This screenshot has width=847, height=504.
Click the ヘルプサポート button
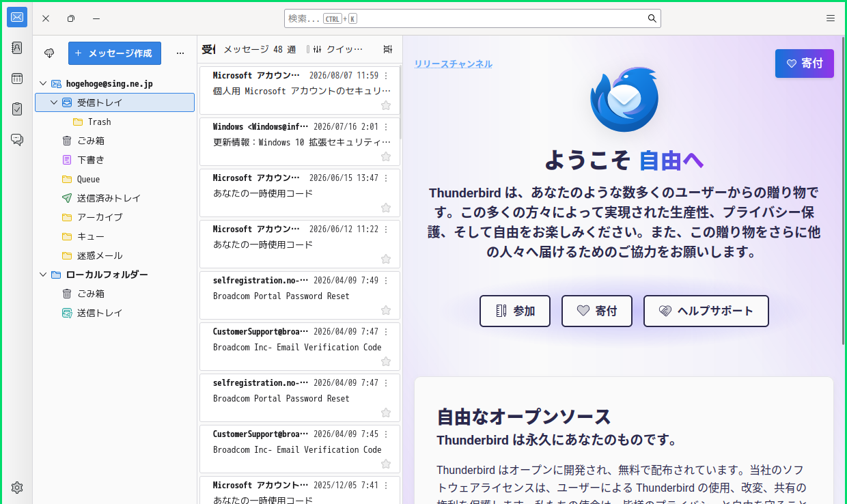point(706,311)
